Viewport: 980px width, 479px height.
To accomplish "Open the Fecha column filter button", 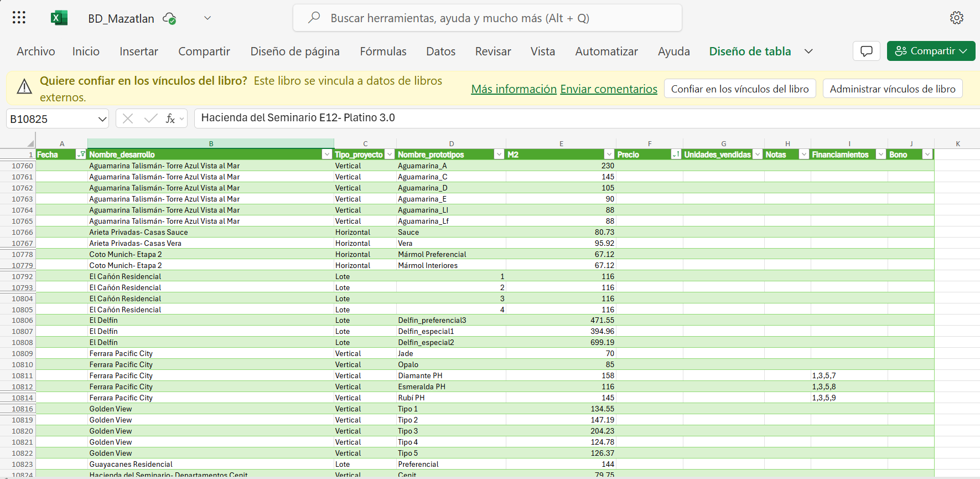I will pos(81,154).
